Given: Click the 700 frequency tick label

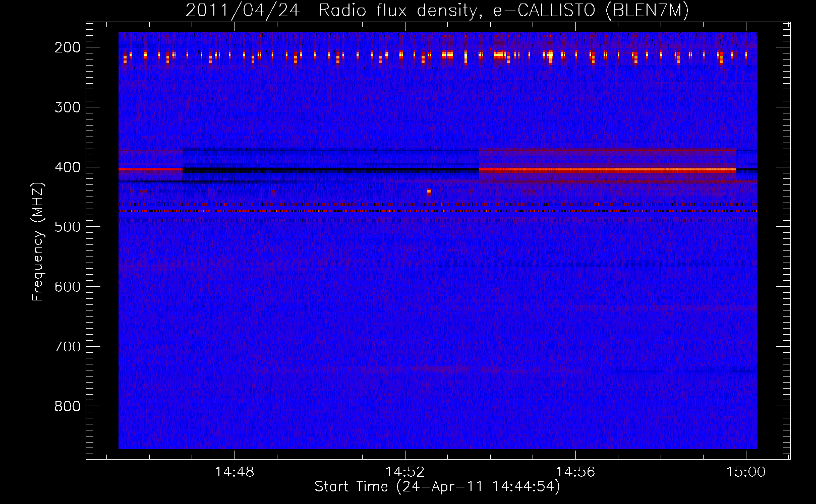Looking at the screenshot, I should point(67,347).
